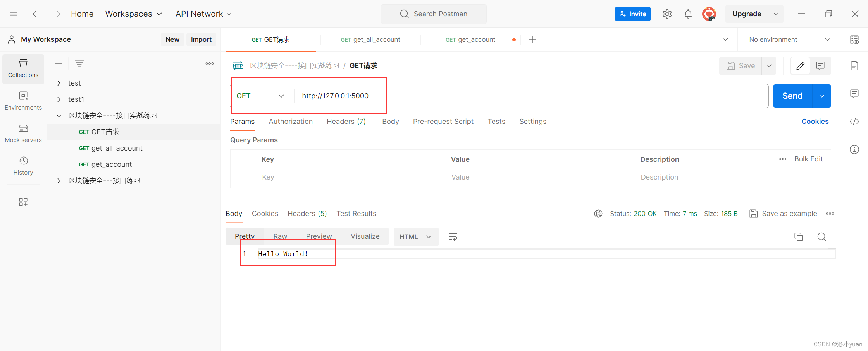Open the Send options dropdown arrow

[x=822, y=96]
